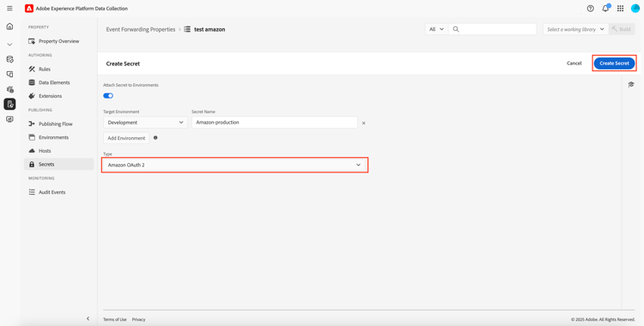Open the app switcher grid icon

[x=620, y=9]
